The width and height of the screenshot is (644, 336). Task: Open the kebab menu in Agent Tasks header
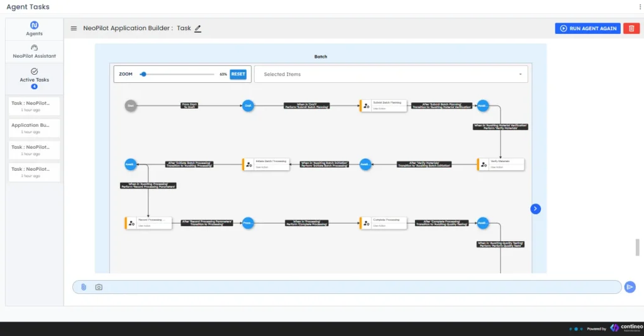[x=640, y=6]
